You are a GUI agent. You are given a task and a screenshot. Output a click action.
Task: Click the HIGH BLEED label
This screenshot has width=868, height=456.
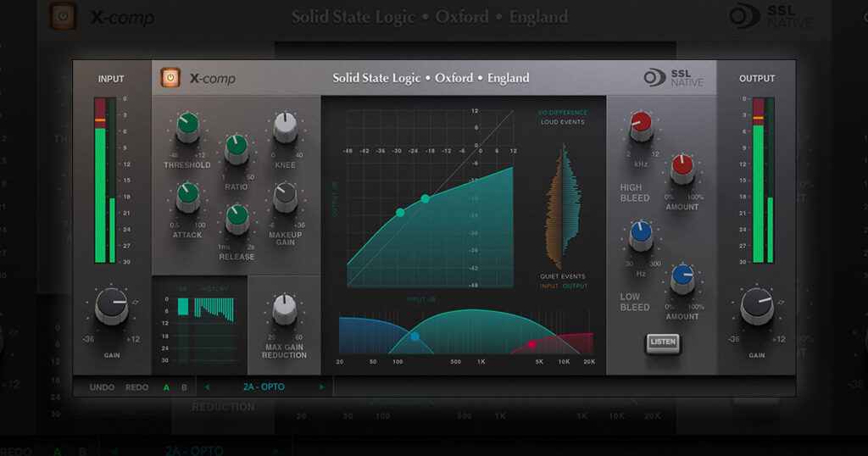point(634,192)
